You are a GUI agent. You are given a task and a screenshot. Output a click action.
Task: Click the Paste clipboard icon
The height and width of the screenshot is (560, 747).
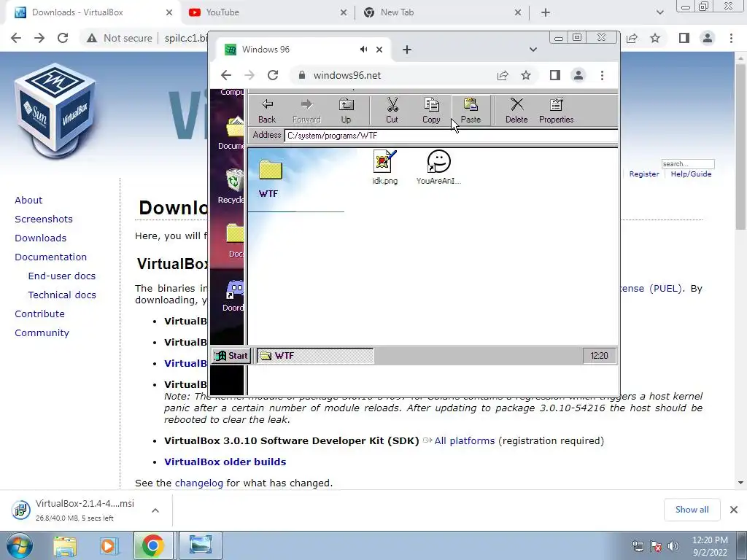click(x=471, y=111)
